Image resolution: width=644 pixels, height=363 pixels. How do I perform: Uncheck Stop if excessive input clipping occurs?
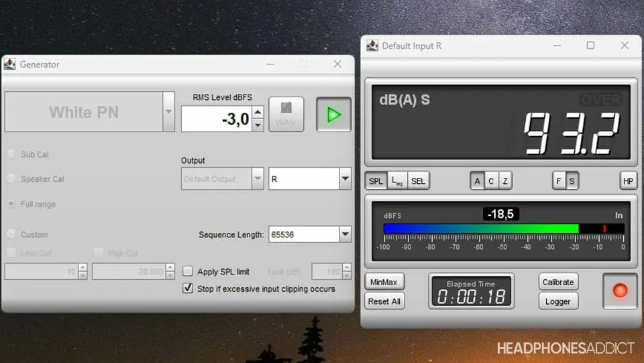189,289
